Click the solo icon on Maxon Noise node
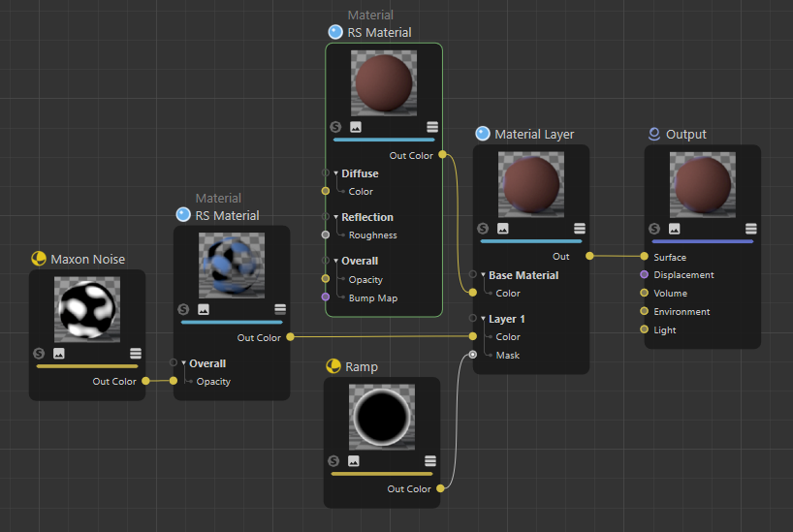 click(x=40, y=354)
